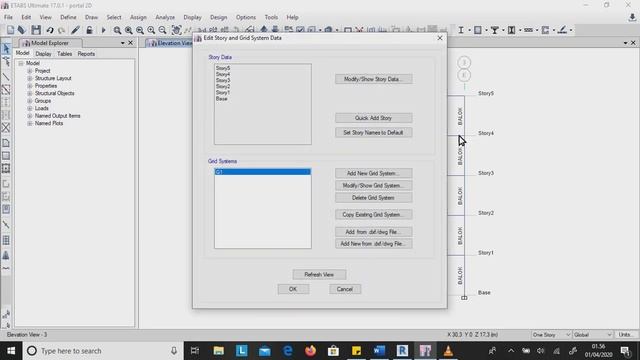Viewport: 640px width, 360px height.
Task: Select G1 in the Grid Systems list
Action: [x=262, y=172]
